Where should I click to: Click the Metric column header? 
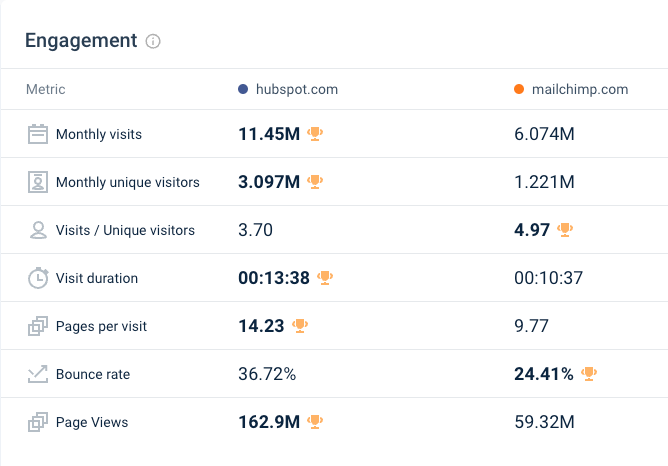coord(46,89)
